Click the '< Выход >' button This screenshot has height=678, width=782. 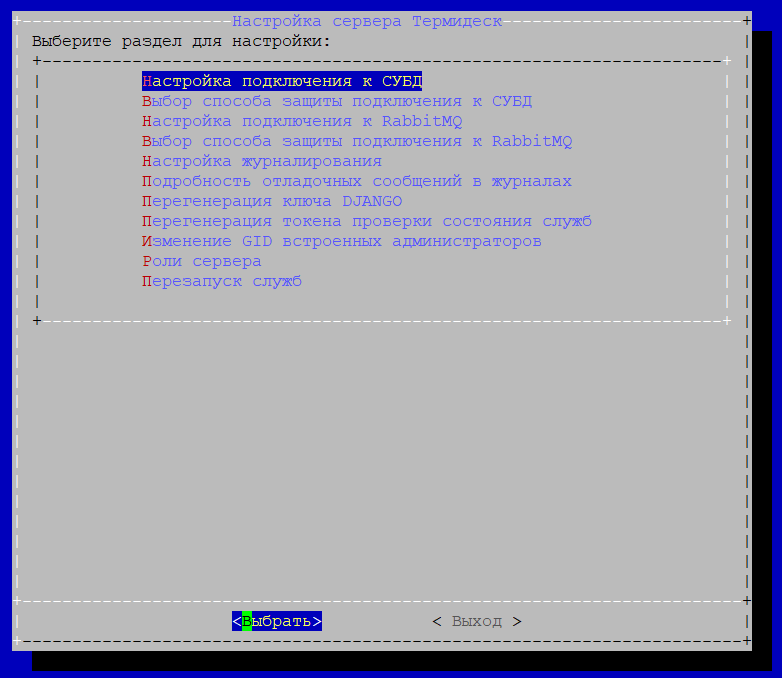477,621
